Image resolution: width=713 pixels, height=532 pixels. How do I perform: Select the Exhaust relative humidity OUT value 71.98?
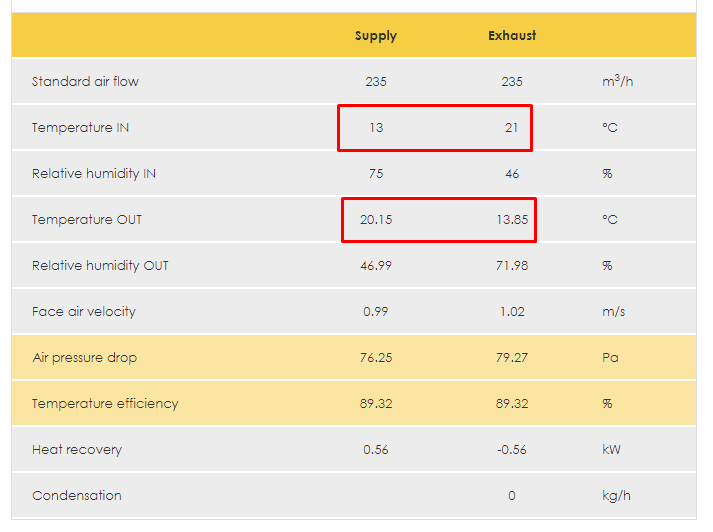tap(512, 266)
